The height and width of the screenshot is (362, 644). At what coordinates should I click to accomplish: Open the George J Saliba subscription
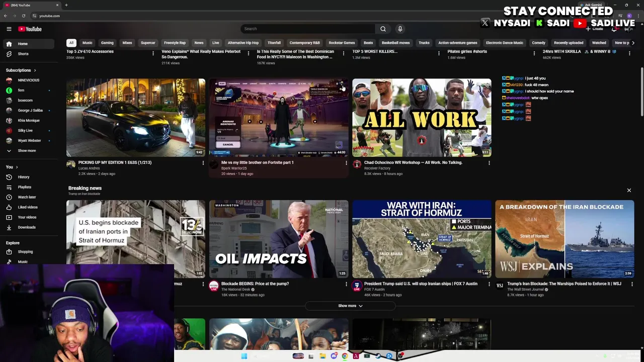click(28, 110)
